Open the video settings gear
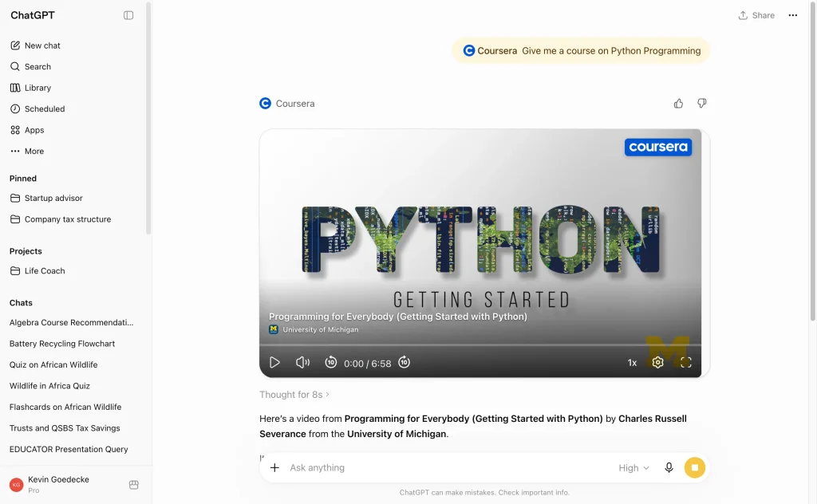Screen dimensions: 817x504 coord(657,362)
